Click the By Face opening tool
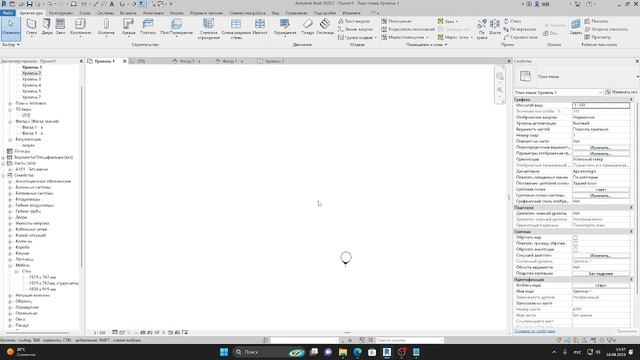The height and width of the screenshot is (360, 640). 482,29
